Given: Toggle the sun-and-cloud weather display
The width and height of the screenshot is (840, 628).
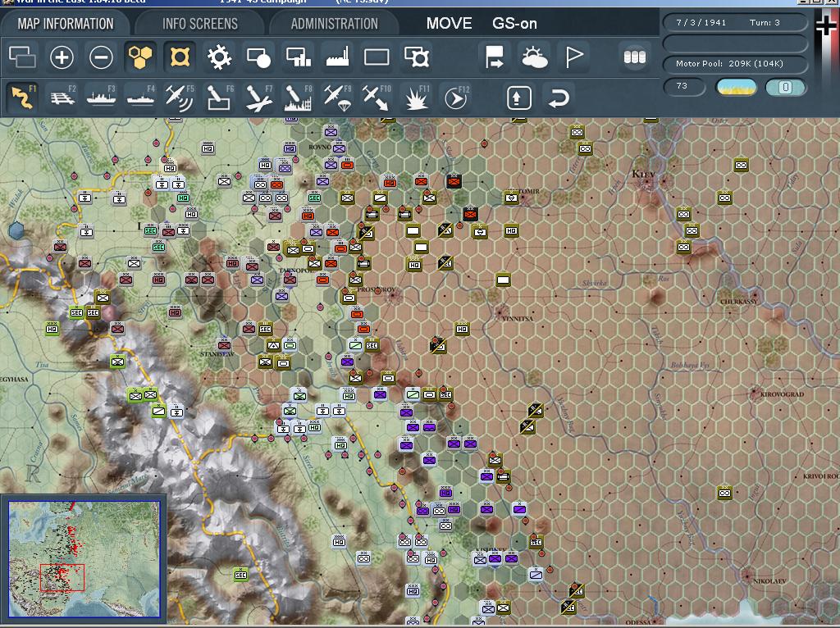Looking at the screenshot, I should click(534, 57).
